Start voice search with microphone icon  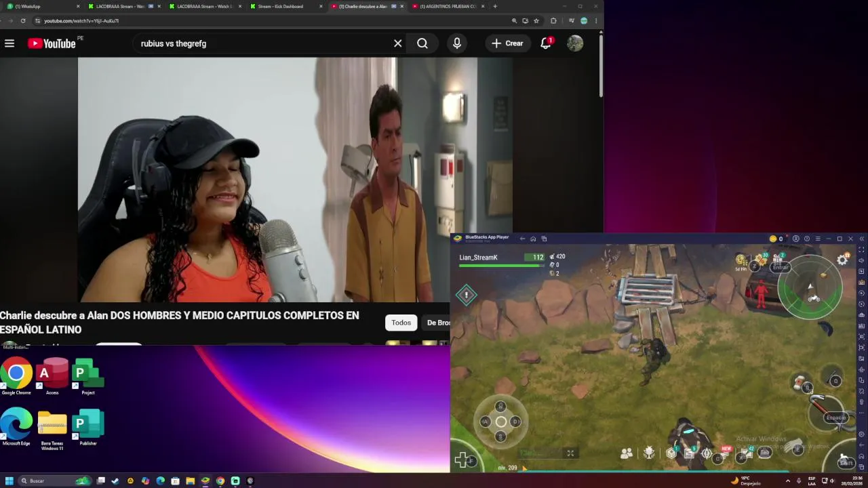[x=457, y=43]
